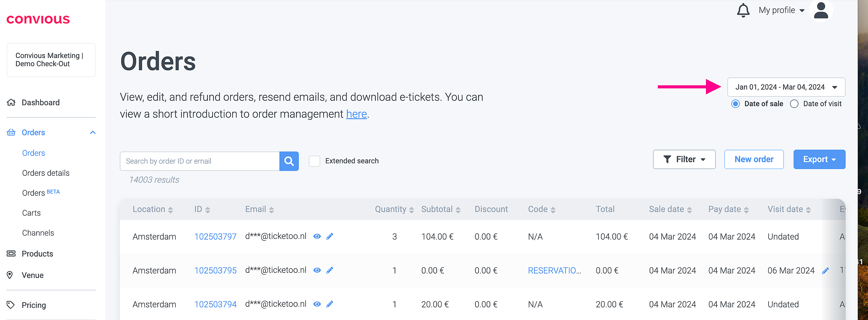Screen dimensions: 868x320
Task: Open the date range dropdown
Action: click(786, 87)
